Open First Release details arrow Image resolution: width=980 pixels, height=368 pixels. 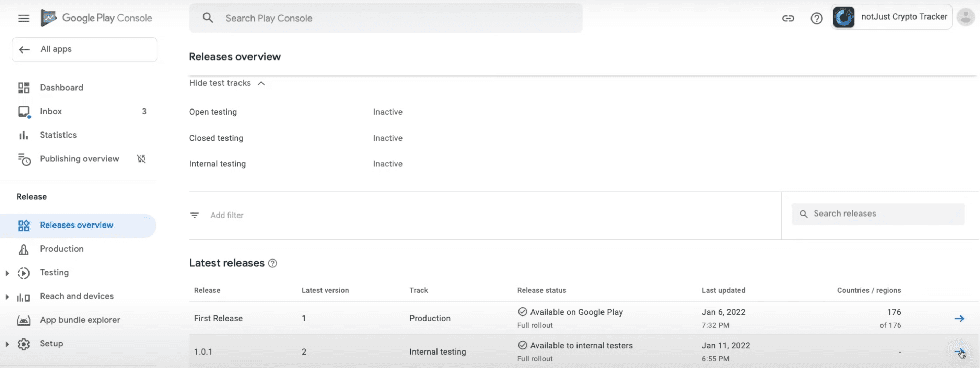(959, 319)
